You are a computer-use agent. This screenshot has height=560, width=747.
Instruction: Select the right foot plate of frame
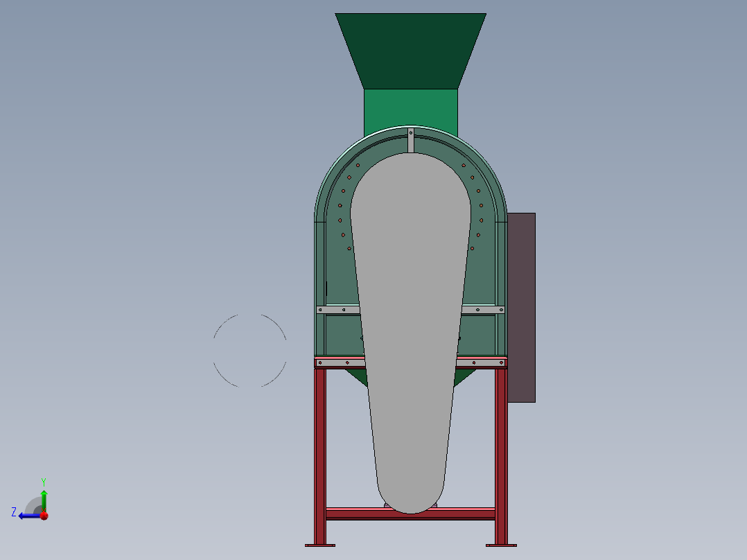[x=501, y=545]
